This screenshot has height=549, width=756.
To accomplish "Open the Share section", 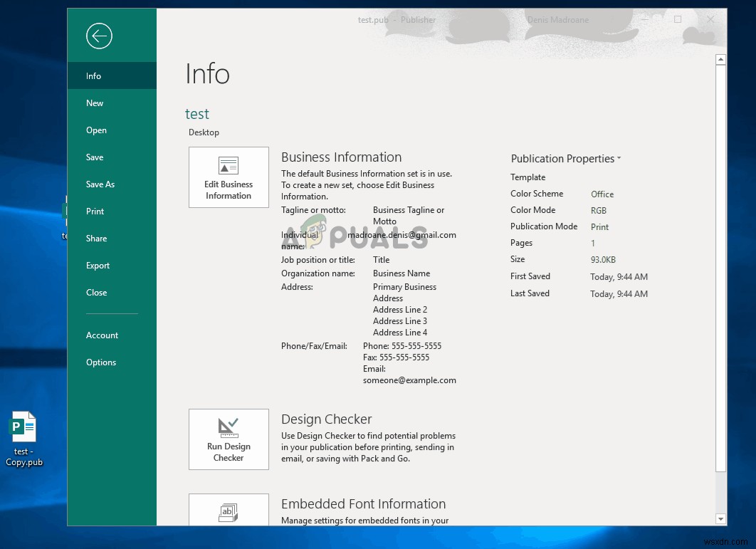I will [x=96, y=238].
